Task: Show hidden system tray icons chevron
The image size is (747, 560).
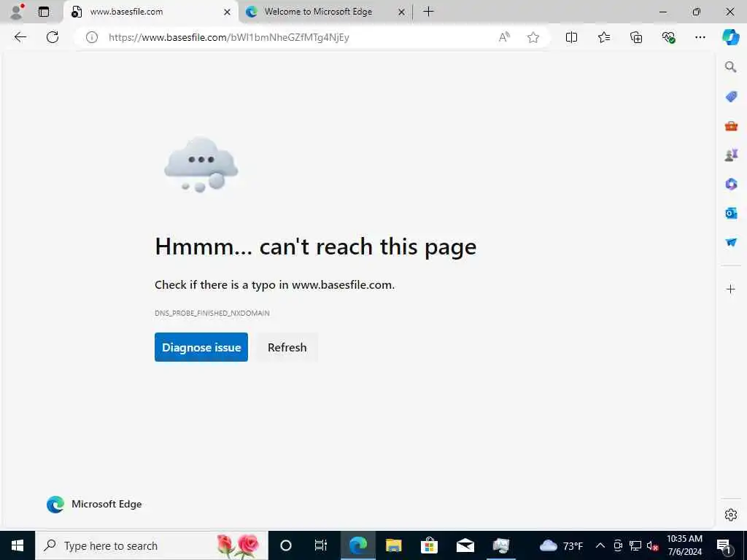Action: [x=600, y=545]
